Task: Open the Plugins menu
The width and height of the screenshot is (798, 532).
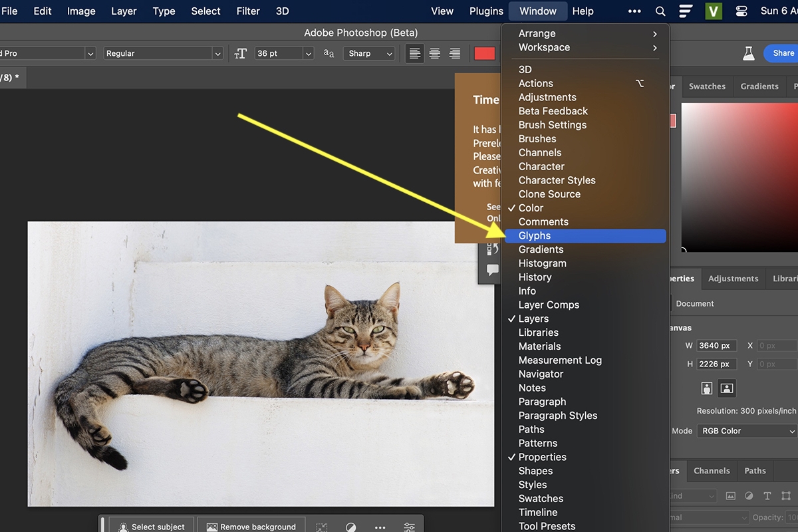Action: [486, 11]
